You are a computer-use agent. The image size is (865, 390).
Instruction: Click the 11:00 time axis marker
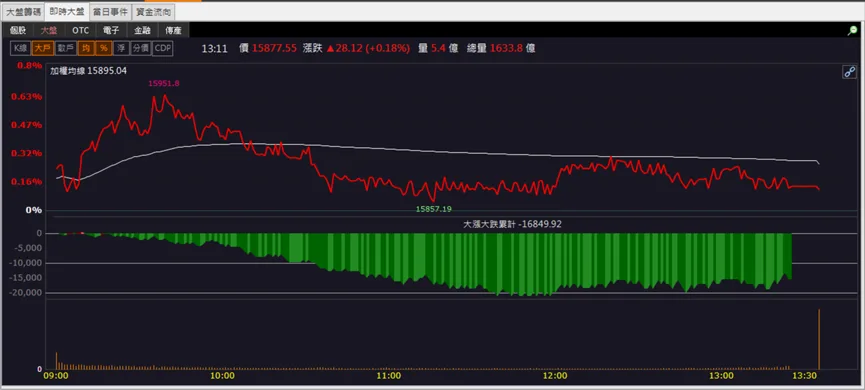(x=388, y=376)
